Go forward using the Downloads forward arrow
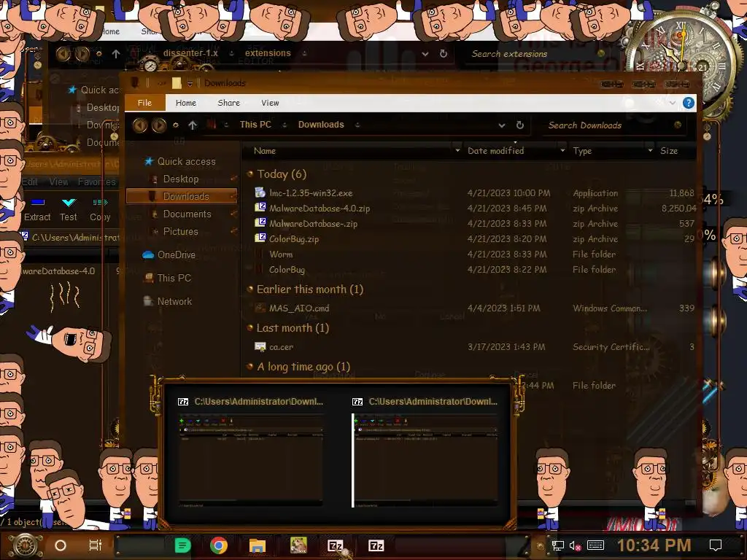 point(159,125)
